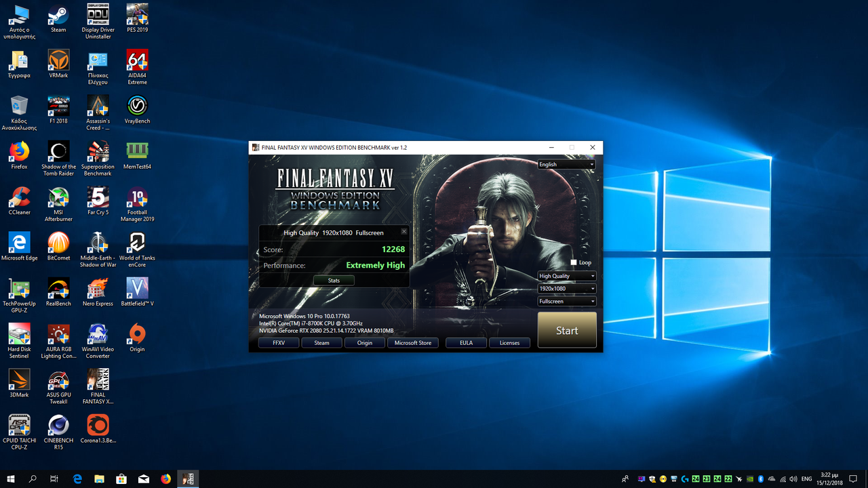868x488 pixels.
Task: Expand the High Quality preset dropdown
Action: point(567,276)
